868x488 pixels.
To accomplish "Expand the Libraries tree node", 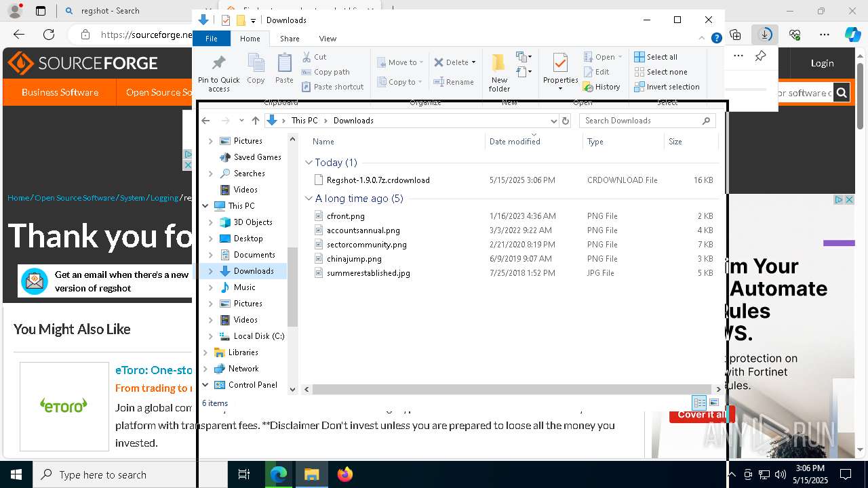I will [205, 352].
